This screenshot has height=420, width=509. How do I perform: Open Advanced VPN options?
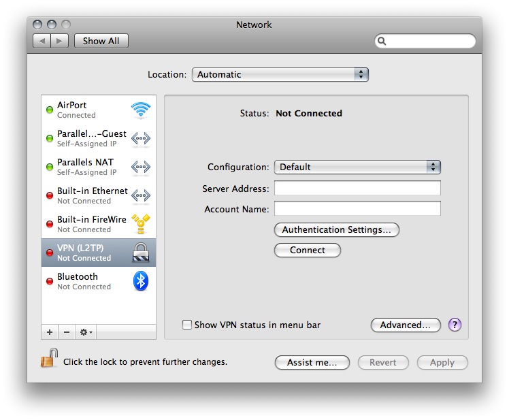[x=406, y=325]
